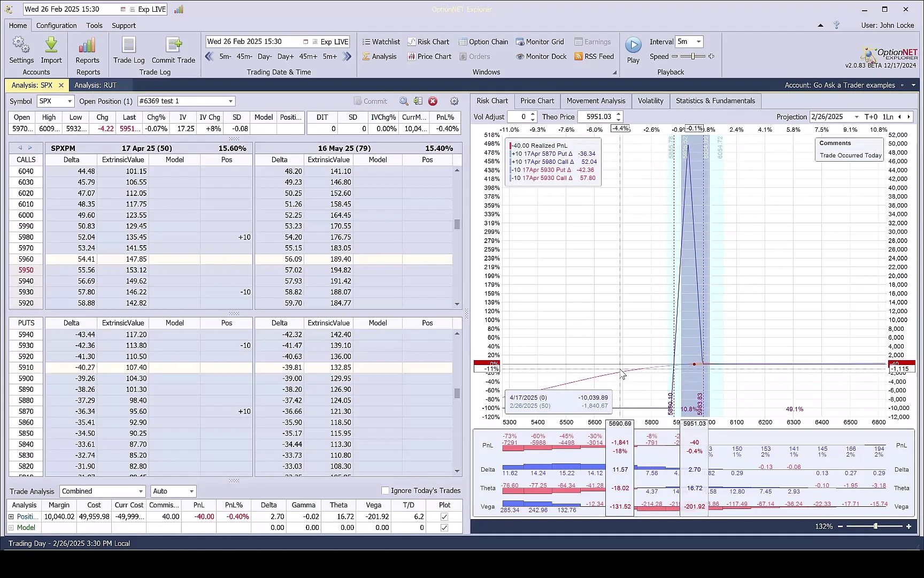Image resolution: width=924 pixels, height=578 pixels.
Task: Toggle Exp LIVE in the title bar
Action: [148, 9]
